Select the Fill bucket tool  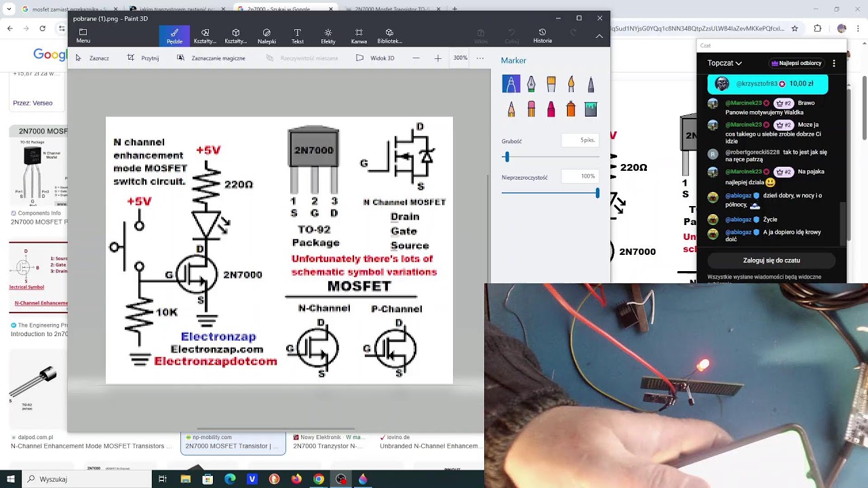[591, 108]
